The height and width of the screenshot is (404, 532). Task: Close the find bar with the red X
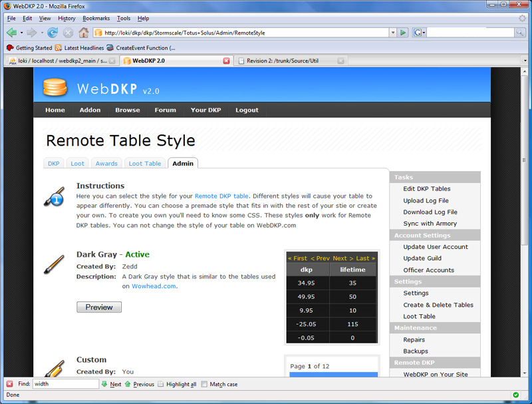[x=9, y=384]
